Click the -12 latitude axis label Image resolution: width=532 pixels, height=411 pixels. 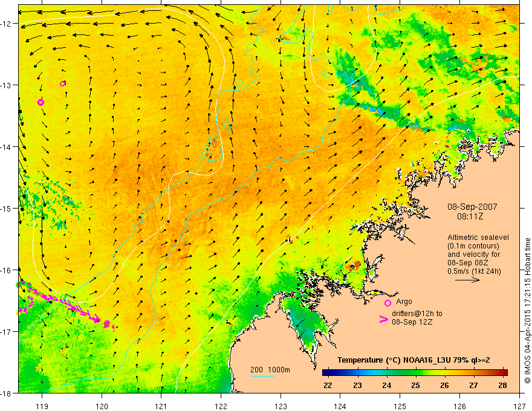coord(7,24)
